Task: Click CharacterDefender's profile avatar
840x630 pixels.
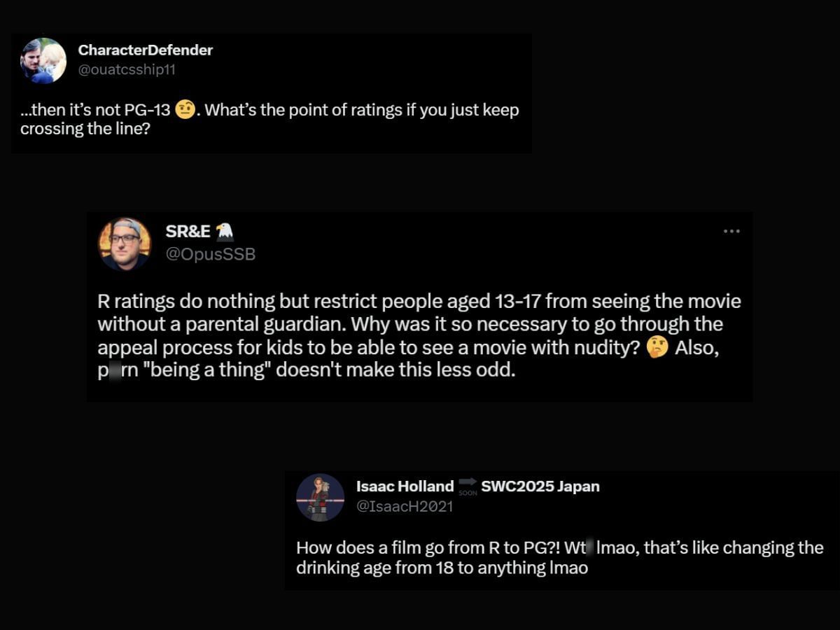Action: pos(43,61)
